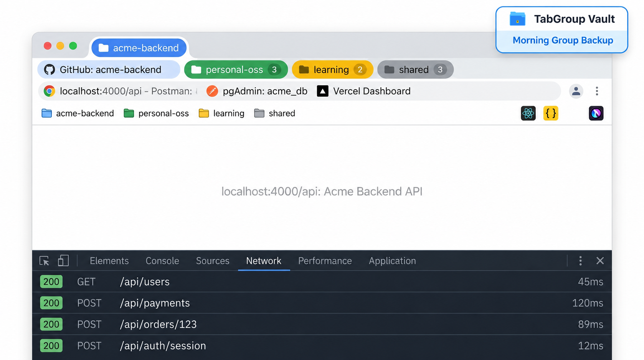Activate the DevTools element inspector icon
Image resolution: width=644 pixels, height=360 pixels.
[44, 261]
